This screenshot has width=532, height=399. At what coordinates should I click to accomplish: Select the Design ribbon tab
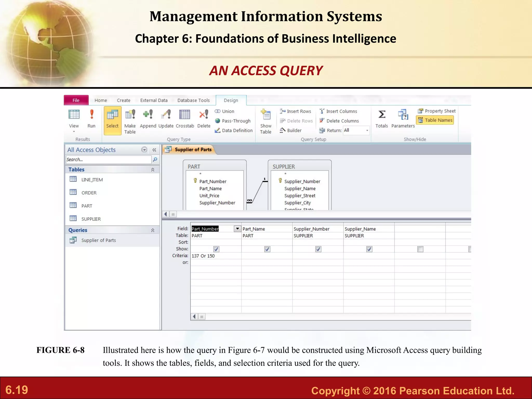coord(231,100)
